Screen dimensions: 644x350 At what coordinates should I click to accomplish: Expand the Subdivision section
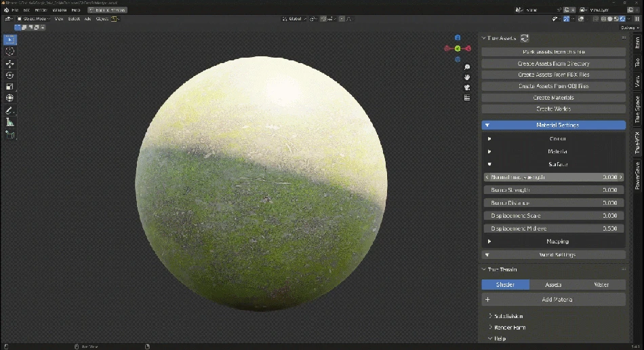click(508, 316)
